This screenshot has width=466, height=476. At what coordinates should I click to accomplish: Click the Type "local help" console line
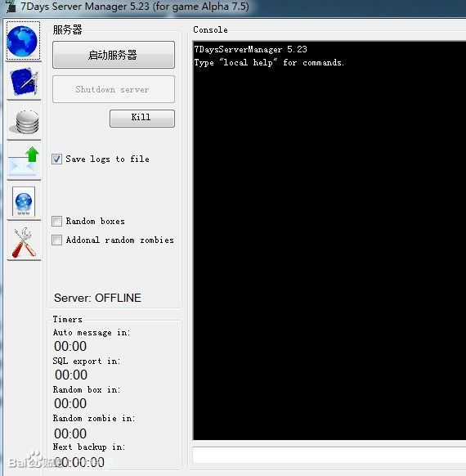point(269,62)
